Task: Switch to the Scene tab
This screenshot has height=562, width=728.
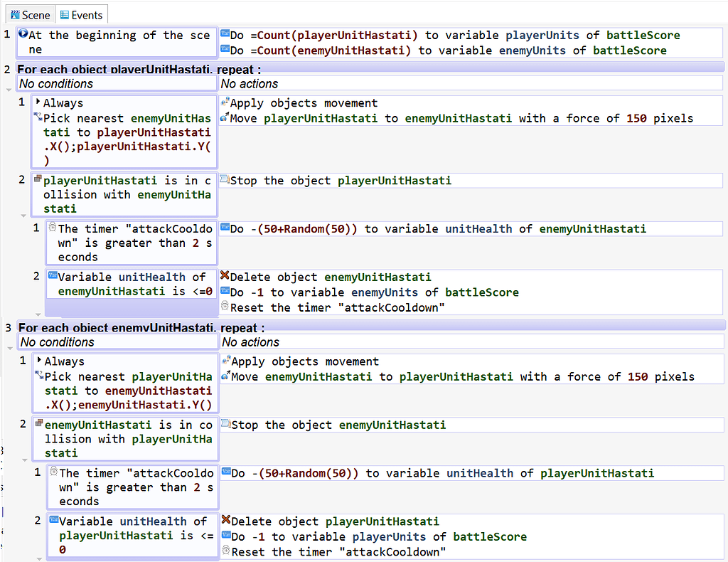Action: click(x=30, y=14)
